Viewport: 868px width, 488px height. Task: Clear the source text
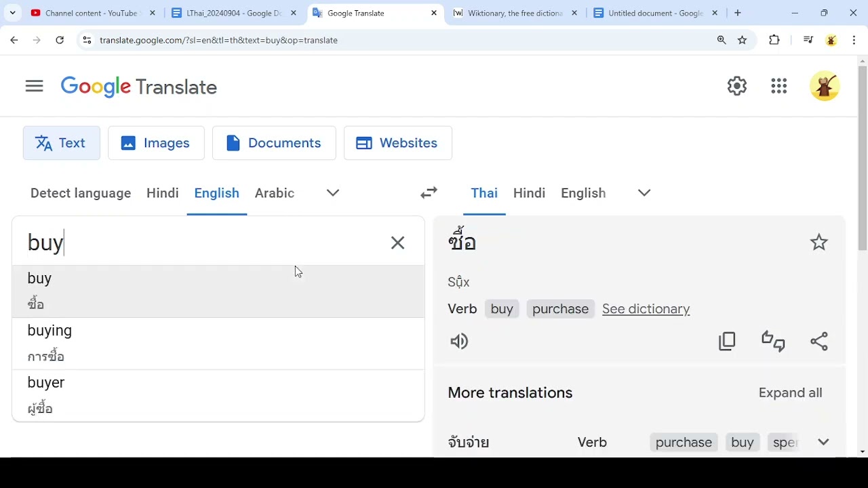(x=397, y=243)
